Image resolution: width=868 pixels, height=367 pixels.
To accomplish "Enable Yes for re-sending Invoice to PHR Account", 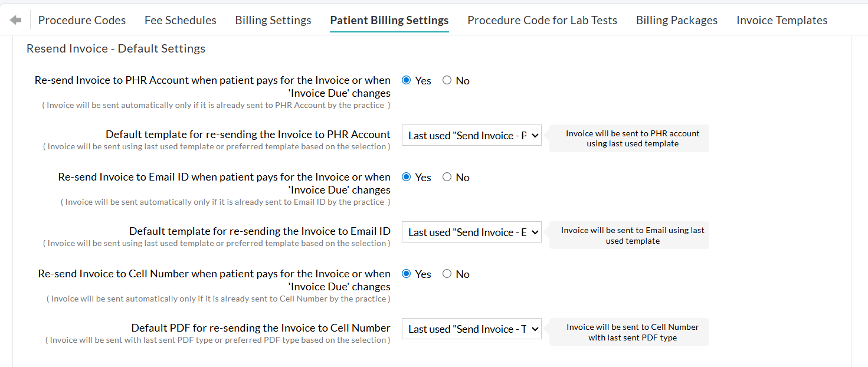I will pyautogui.click(x=406, y=80).
